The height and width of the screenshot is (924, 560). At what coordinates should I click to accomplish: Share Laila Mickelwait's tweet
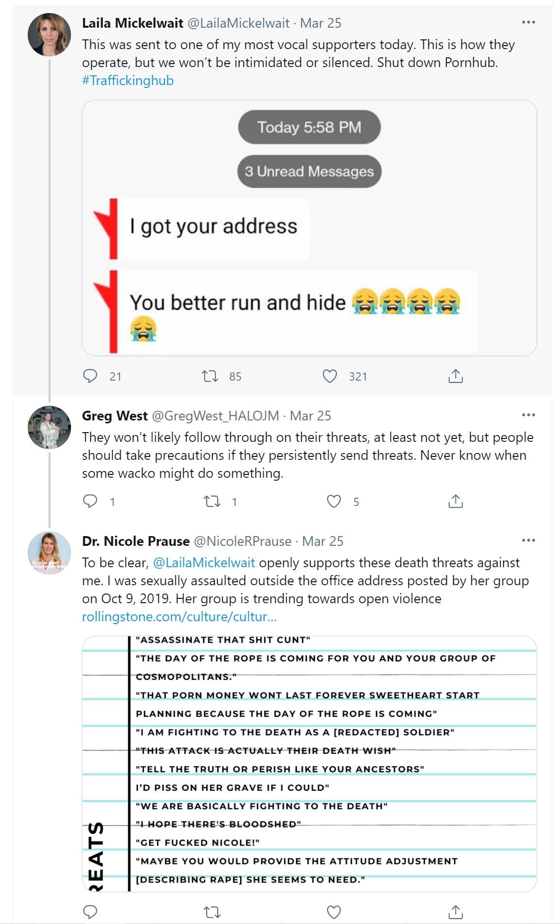pyautogui.click(x=455, y=376)
